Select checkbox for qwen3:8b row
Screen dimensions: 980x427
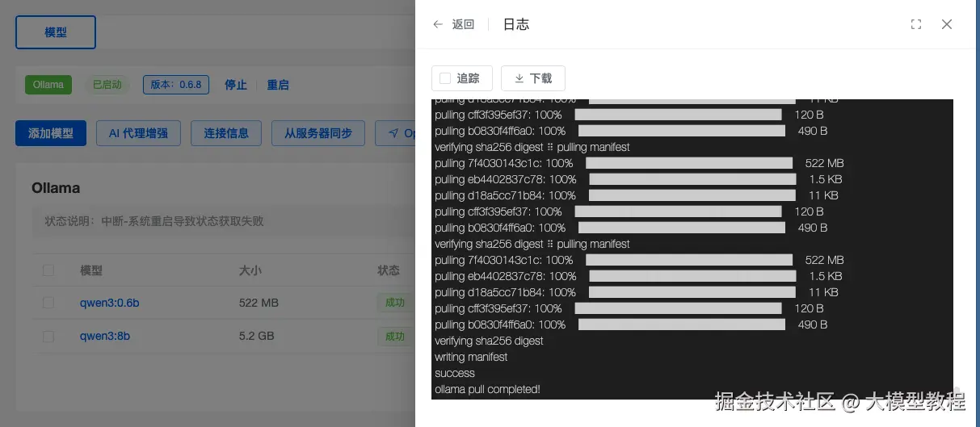[x=48, y=336]
